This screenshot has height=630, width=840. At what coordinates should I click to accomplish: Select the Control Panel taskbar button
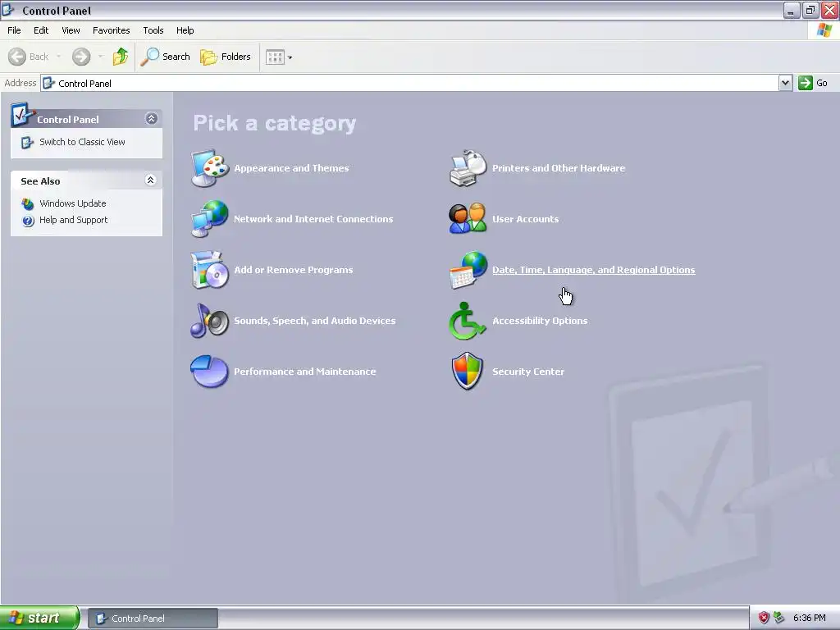(x=153, y=619)
